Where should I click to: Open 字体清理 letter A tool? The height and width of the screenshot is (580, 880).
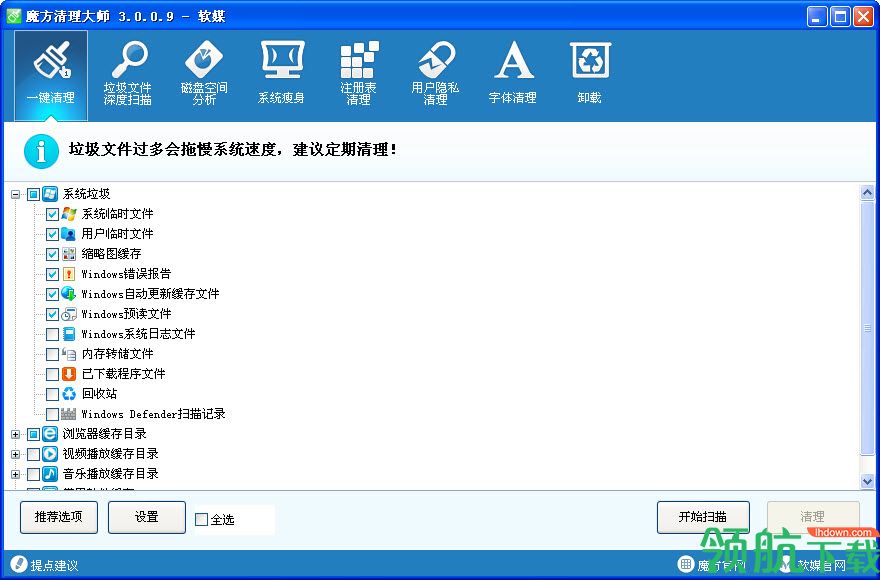(512, 75)
